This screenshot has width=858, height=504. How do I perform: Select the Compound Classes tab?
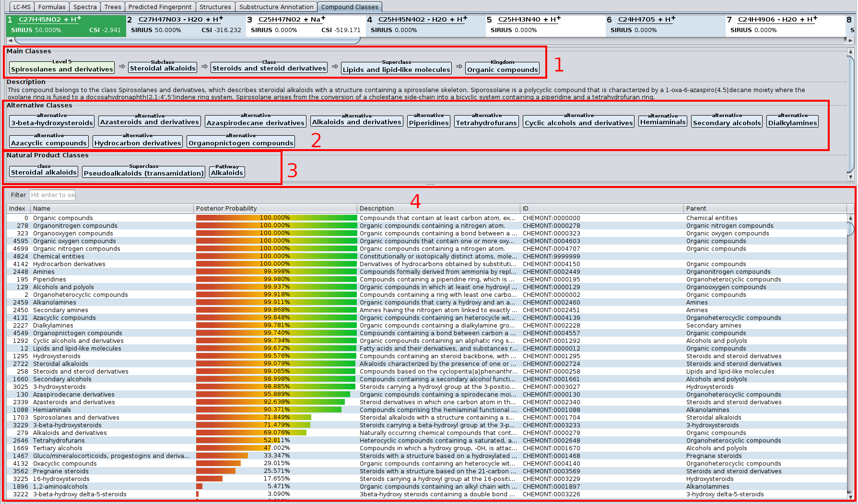coord(350,7)
